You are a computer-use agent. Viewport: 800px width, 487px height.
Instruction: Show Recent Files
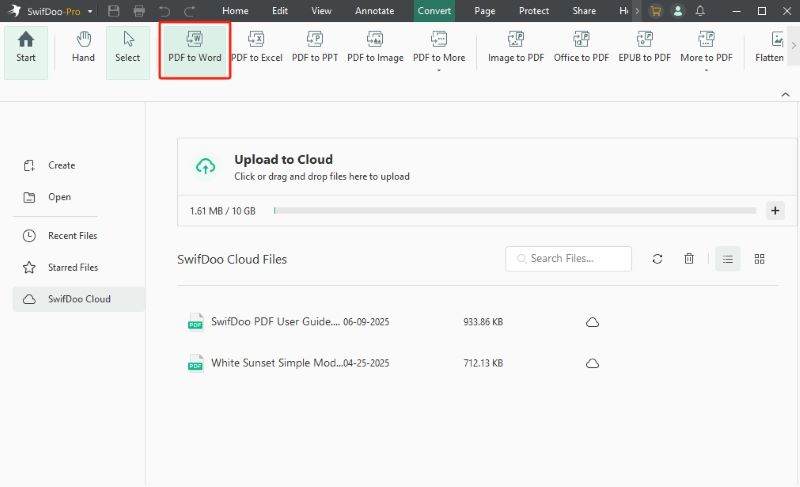coord(60,236)
